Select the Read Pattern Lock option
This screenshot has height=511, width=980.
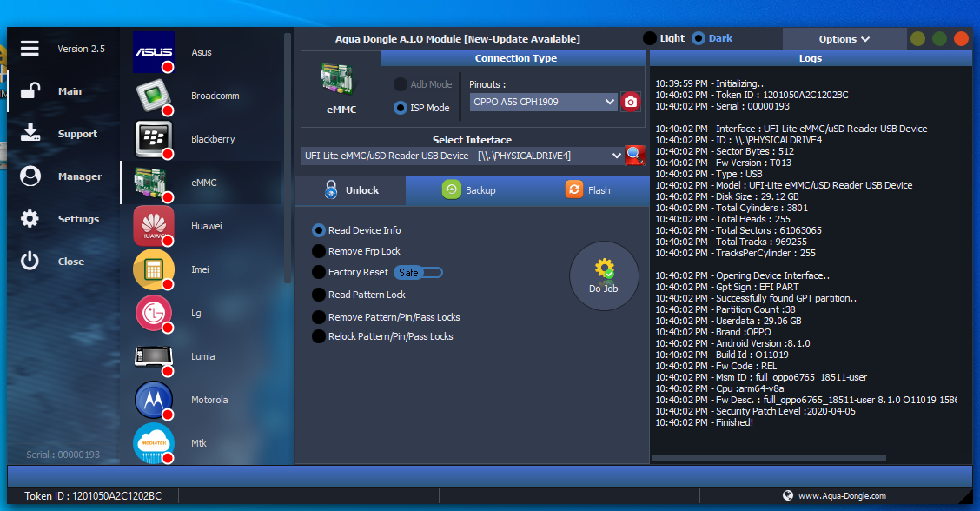coord(319,295)
